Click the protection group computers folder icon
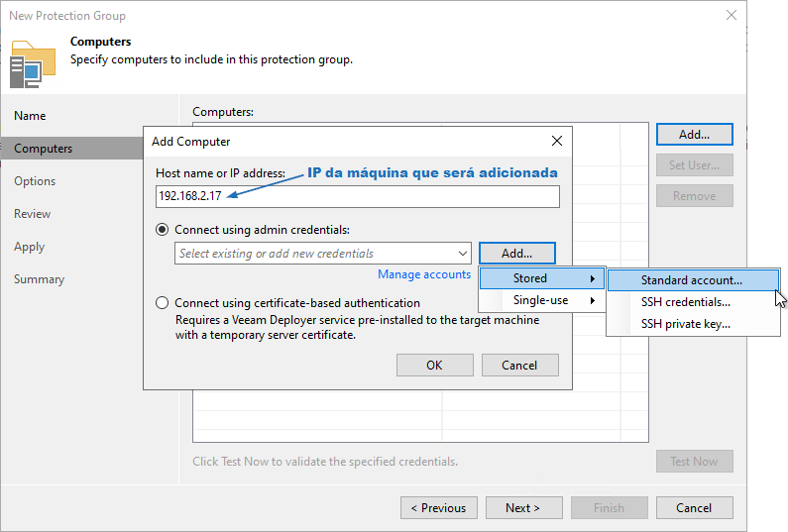The image size is (788, 532). (32, 64)
